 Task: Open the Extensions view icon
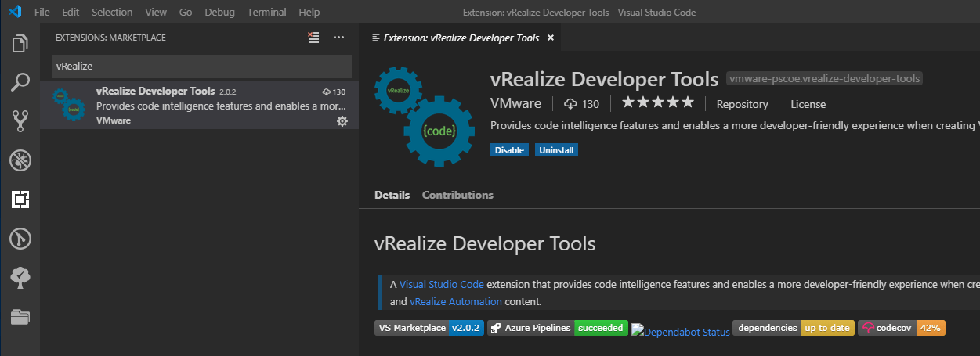pyautogui.click(x=20, y=200)
